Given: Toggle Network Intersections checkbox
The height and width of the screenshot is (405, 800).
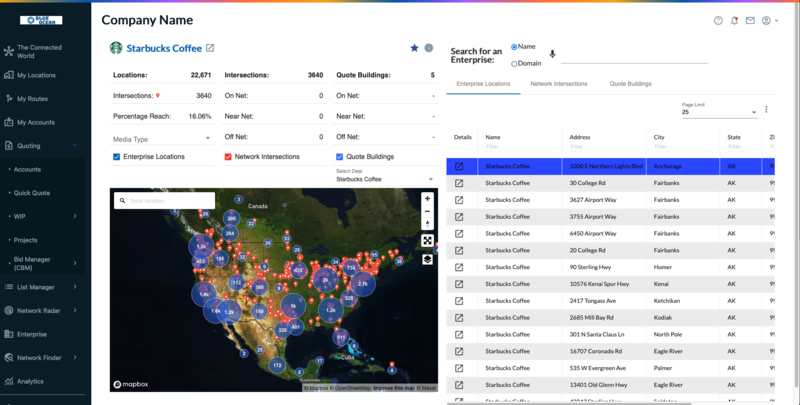Looking at the screenshot, I should tap(228, 157).
